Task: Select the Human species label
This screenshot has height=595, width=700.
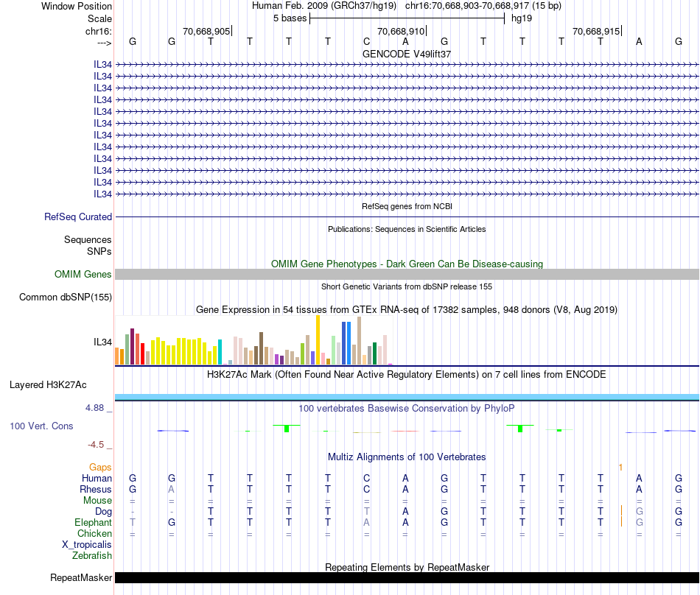Action: pyautogui.click(x=97, y=478)
